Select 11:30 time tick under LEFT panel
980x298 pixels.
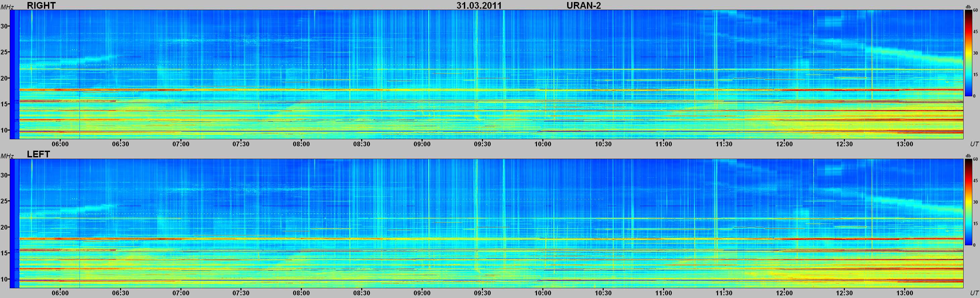723,293
